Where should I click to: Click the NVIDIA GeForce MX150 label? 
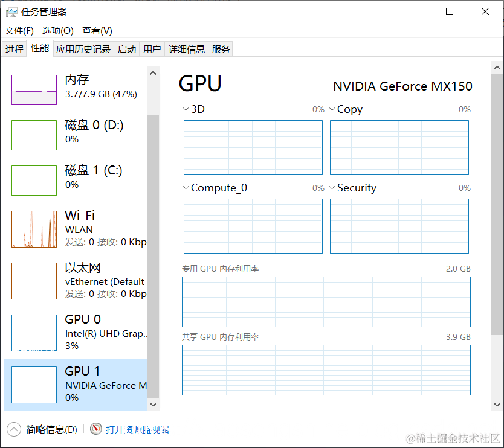point(402,86)
